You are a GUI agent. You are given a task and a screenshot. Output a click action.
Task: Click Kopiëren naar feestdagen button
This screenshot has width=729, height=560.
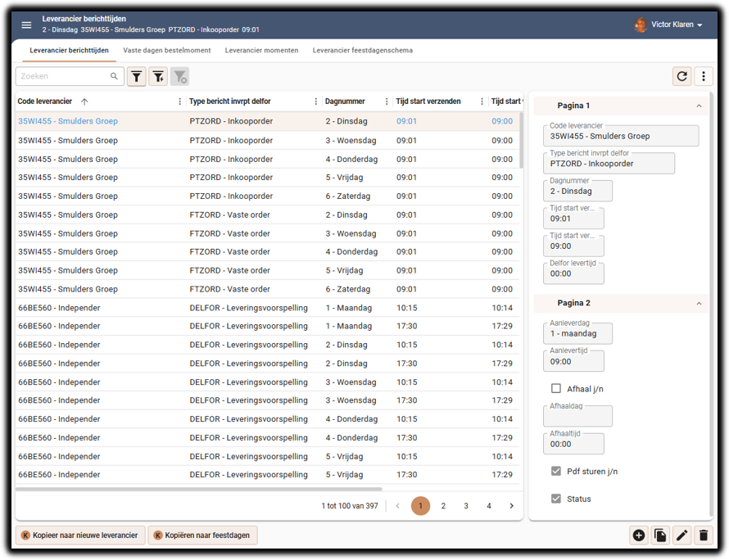[x=202, y=535]
